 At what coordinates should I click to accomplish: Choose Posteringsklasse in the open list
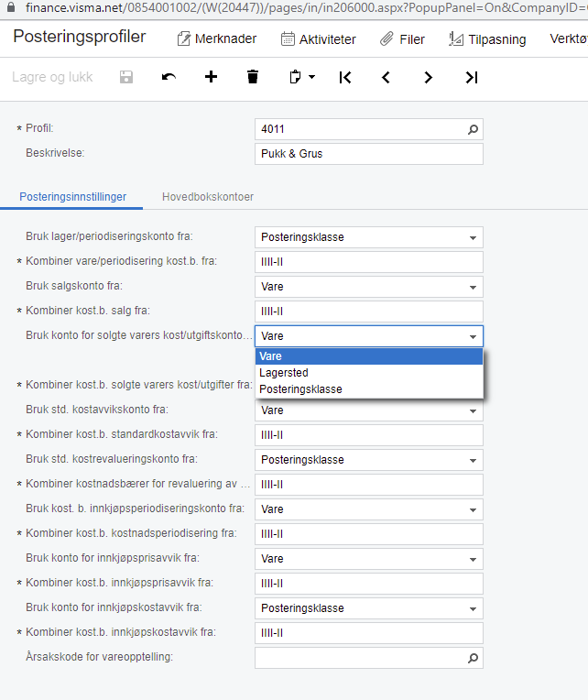click(369, 389)
